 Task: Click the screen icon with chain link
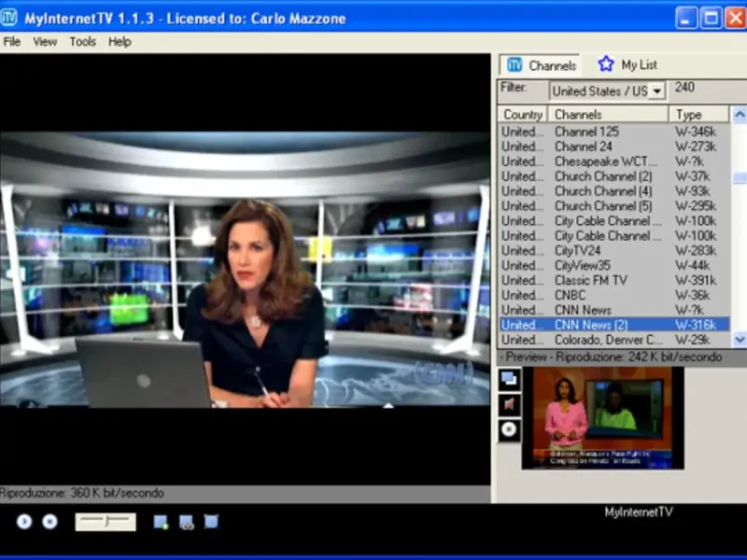(186, 522)
